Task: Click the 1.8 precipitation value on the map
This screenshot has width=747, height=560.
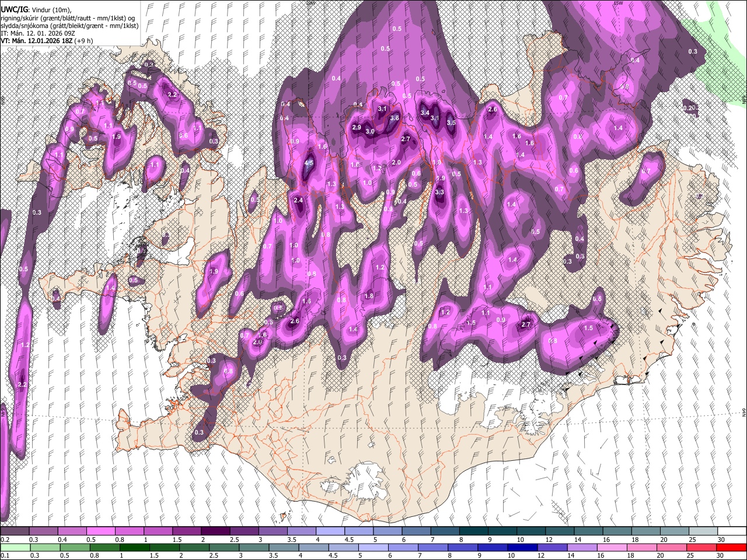Action: click(x=369, y=296)
